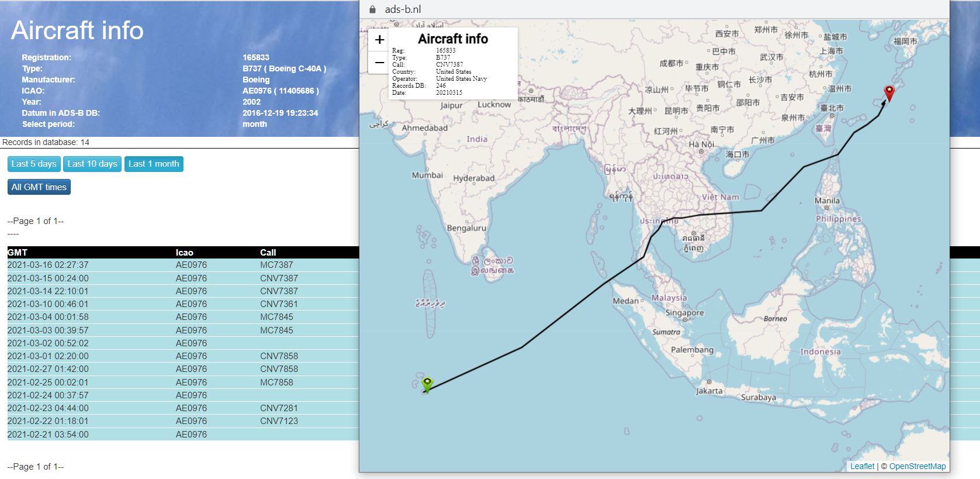Select the 2021-03-16 02:27:37 record
980x479 pixels.
(x=183, y=265)
